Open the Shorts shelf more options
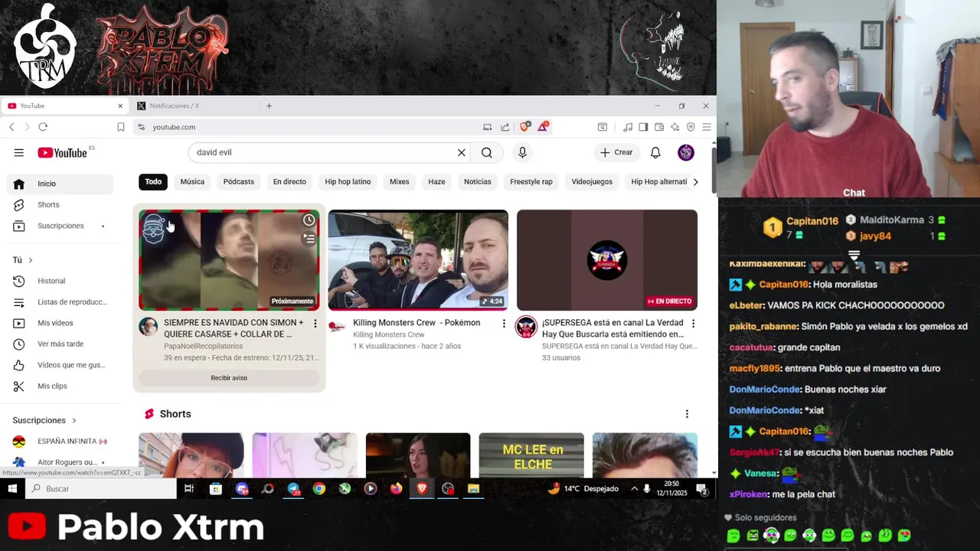980x551 pixels. click(687, 414)
